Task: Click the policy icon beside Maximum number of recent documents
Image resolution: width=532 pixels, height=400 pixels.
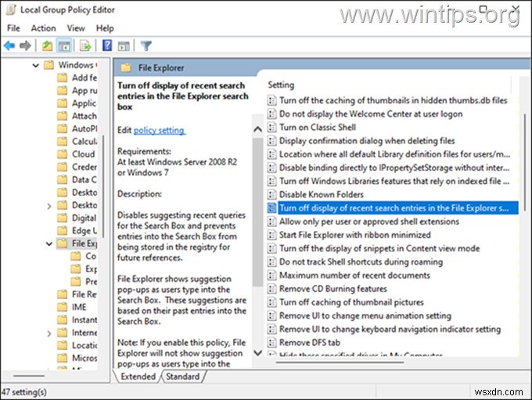Action: point(271,275)
